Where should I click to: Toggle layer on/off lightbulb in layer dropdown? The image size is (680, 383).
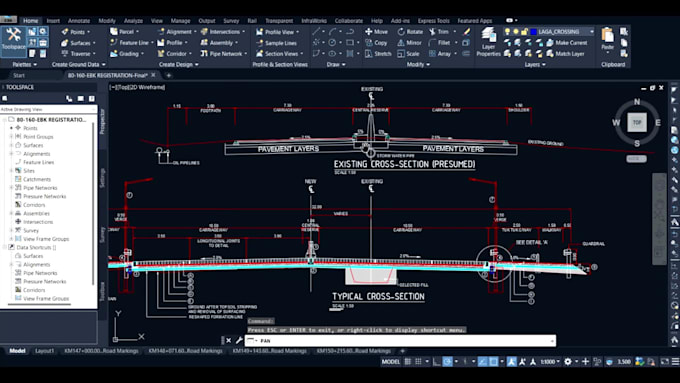click(507, 32)
